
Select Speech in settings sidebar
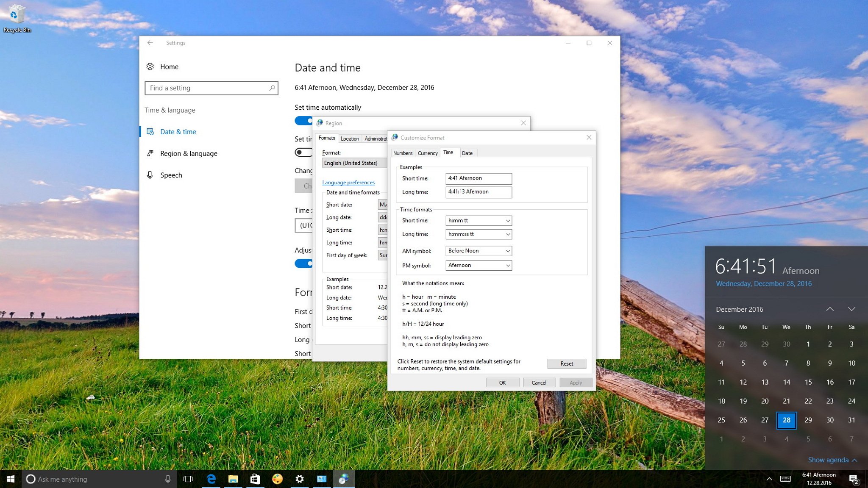coord(172,175)
